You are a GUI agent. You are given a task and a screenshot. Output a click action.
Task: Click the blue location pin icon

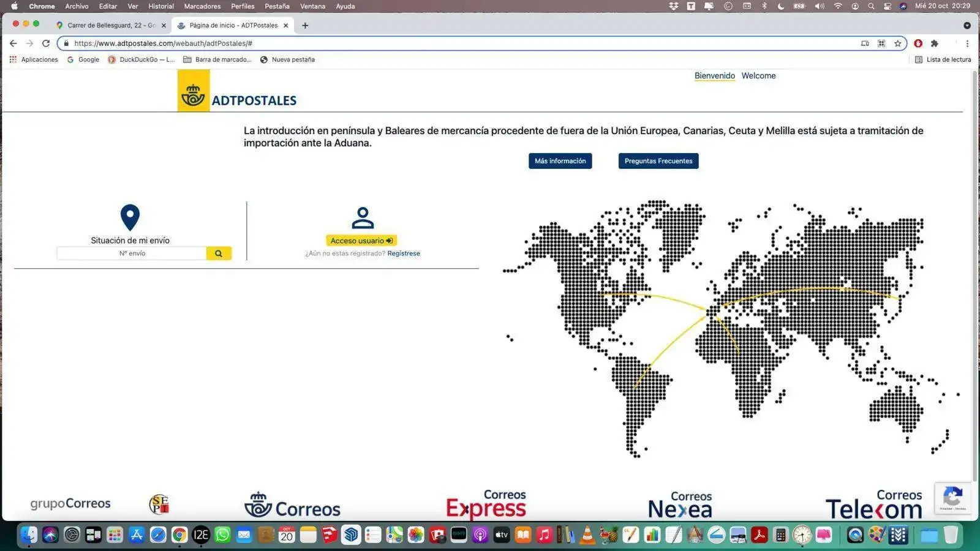point(130,217)
